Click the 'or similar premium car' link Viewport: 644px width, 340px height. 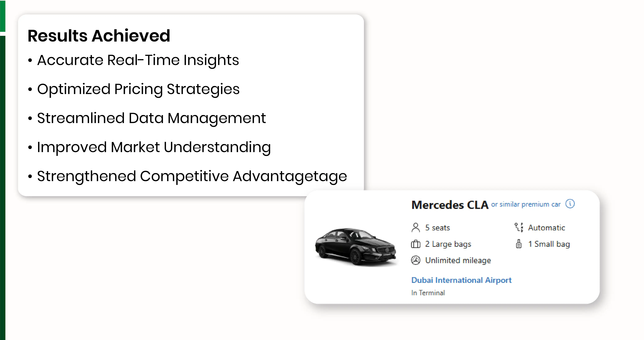tap(526, 204)
